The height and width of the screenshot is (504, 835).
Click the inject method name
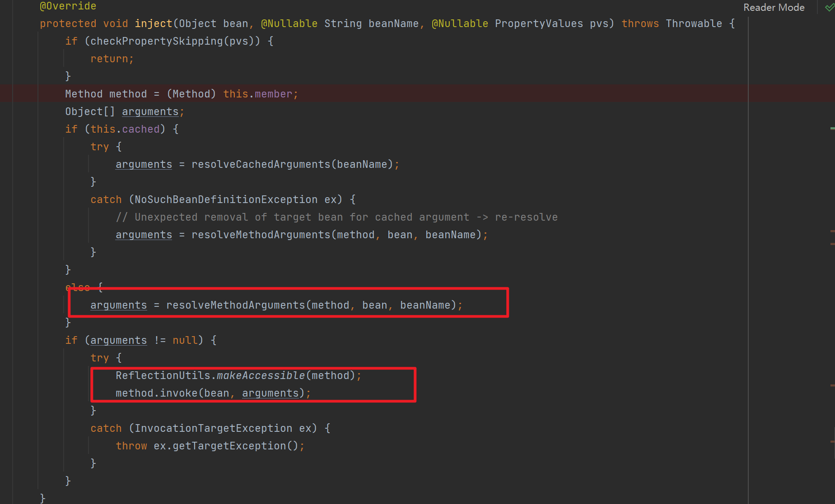click(154, 23)
